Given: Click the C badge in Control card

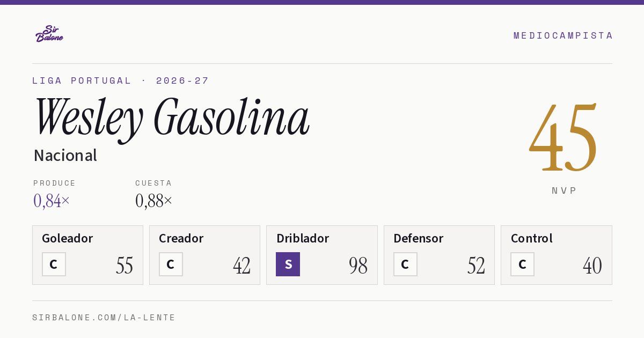Looking at the screenshot, I should pos(522,264).
